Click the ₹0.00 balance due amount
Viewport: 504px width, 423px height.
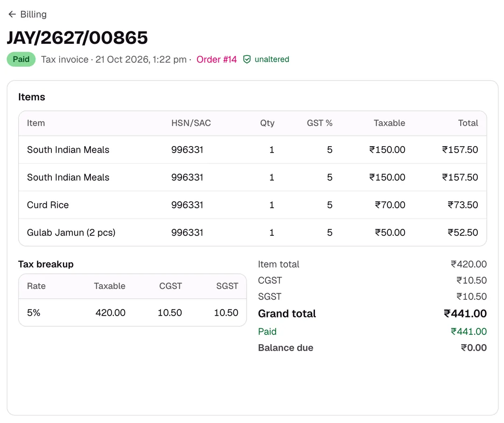pyautogui.click(x=474, y=348)
